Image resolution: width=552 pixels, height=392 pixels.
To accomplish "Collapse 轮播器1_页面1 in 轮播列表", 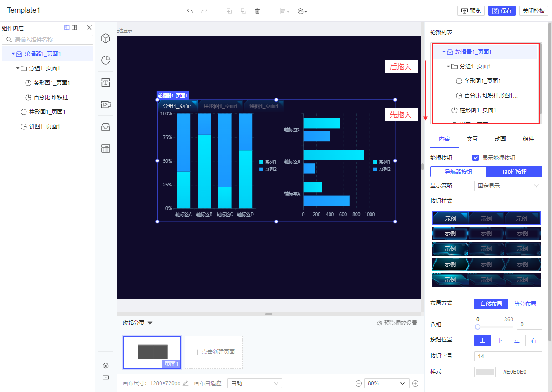I will pyautogui.click(x=444, y=52).
